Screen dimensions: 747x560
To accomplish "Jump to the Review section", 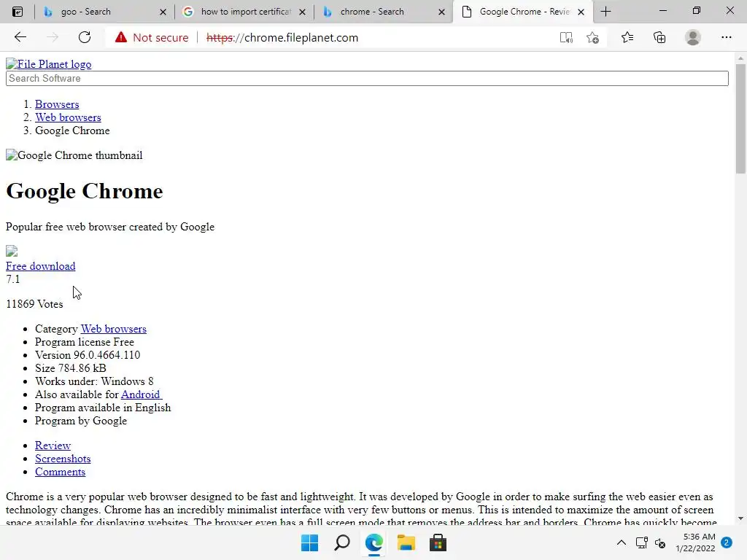I will (53, 446).
